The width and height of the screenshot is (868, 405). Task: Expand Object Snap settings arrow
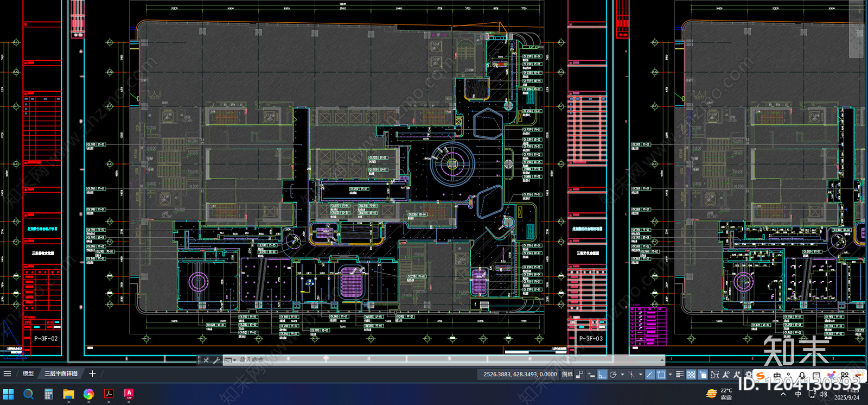[x=670, y=374]
